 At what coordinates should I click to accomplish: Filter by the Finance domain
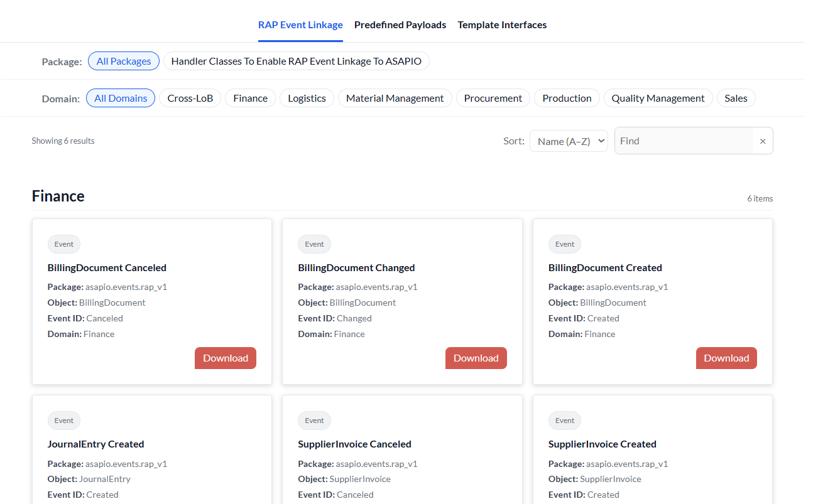[250, 98]
